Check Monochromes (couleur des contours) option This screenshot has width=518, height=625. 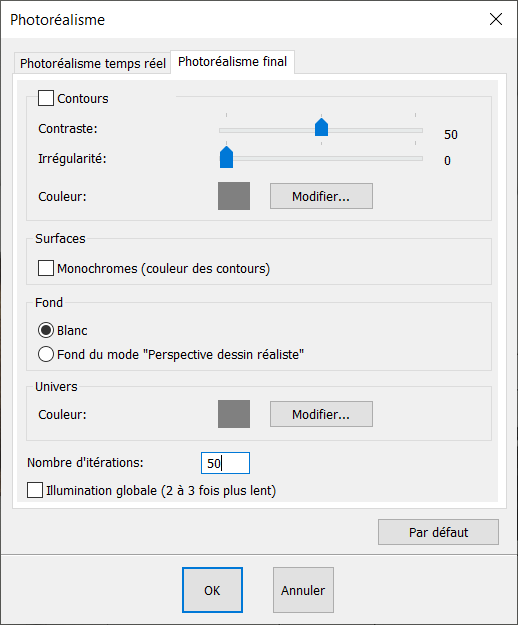point(45,268)
